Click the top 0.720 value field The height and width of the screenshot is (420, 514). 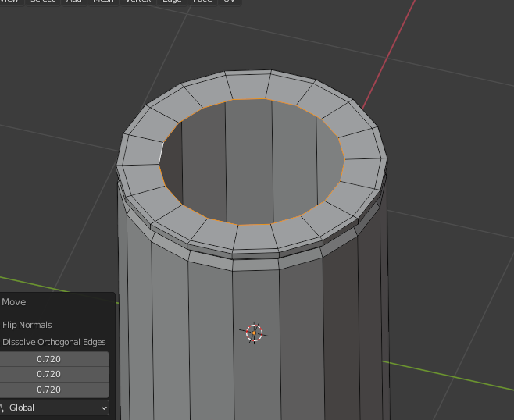point(54,359)
